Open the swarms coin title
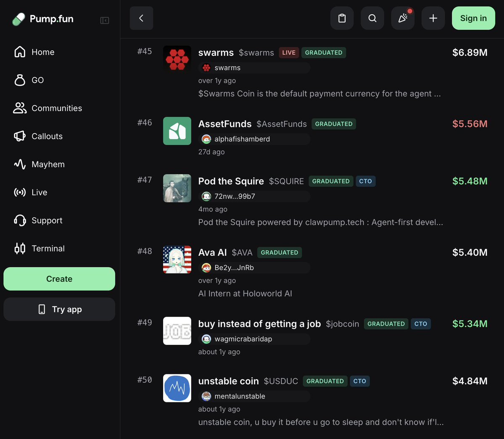Screen dimensions: 504x439 click(216, 53)
